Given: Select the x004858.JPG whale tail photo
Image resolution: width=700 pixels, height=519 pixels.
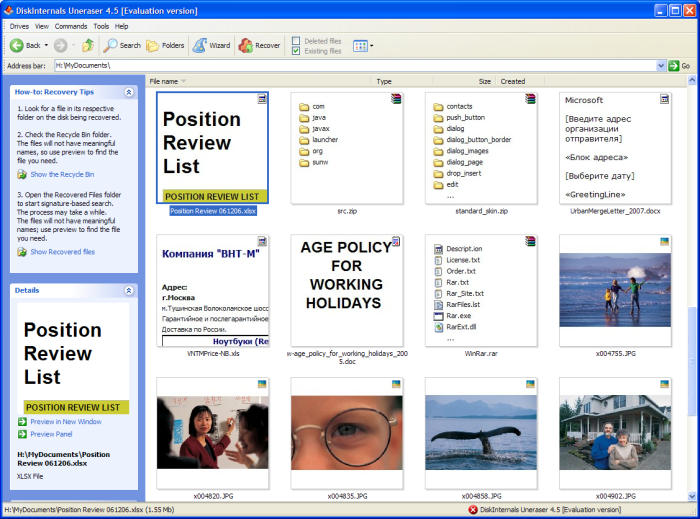Looking at the screenshot, I should (481, 433).
